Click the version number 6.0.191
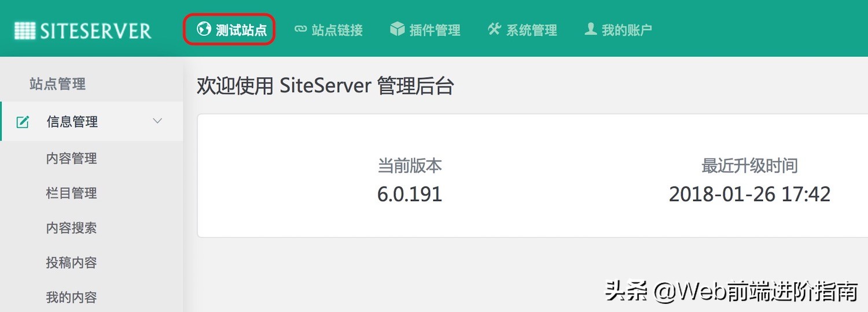Viewport: 868px width, 312px height. [x=410, y=194]
